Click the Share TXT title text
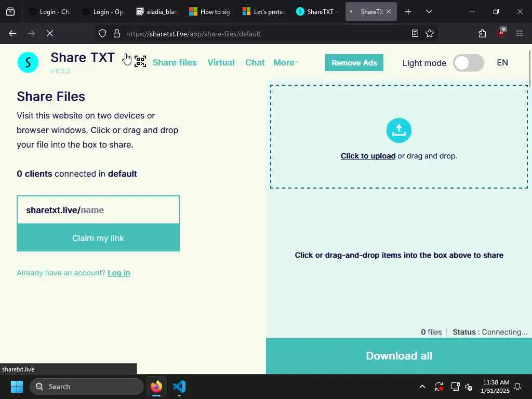The image size is (532, 399). [x=83, y=57]
